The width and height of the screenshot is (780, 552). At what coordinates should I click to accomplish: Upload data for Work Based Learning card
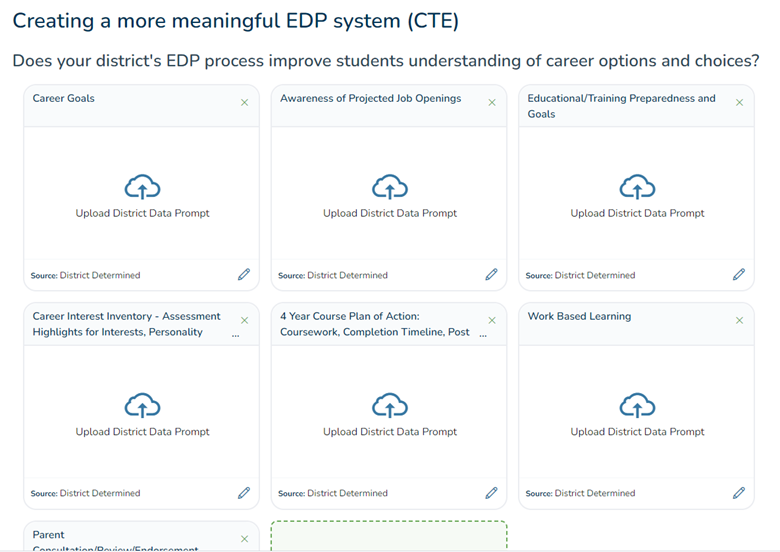coord(637,405)
